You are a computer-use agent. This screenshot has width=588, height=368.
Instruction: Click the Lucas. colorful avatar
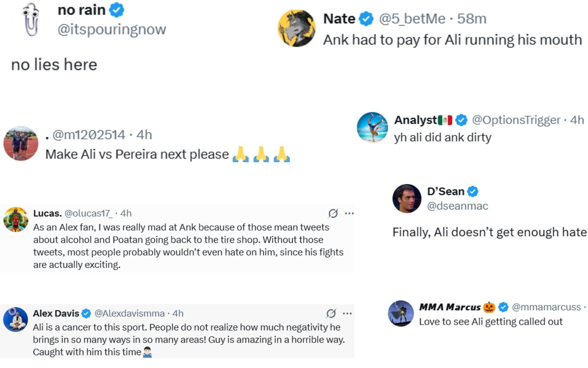tap(16, 219)
